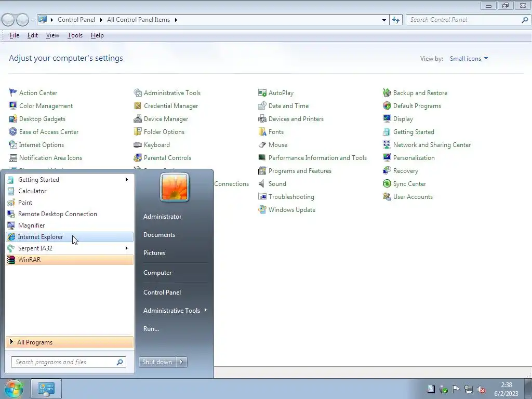Open the Folder Options icon
Image resolution: width=532 pixels, height=399 pixels.
click(137, 131)
